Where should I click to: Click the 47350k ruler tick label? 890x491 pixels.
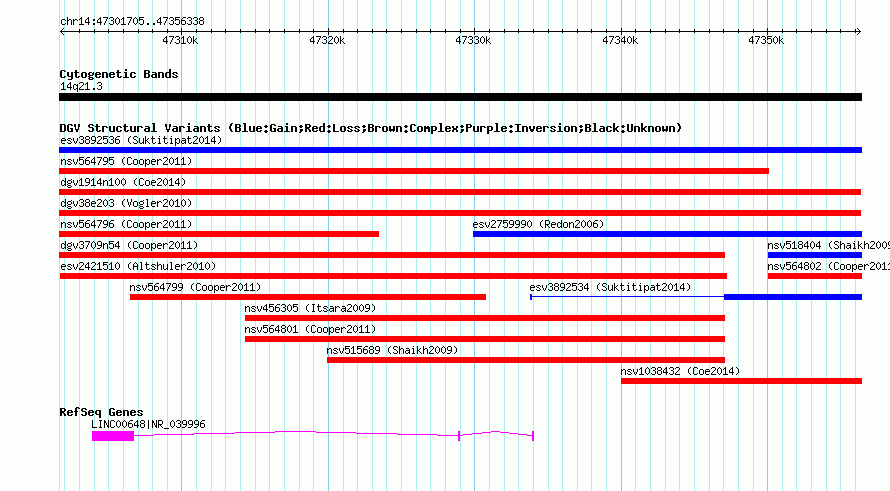pyautogui.click(x=766, y=40)
